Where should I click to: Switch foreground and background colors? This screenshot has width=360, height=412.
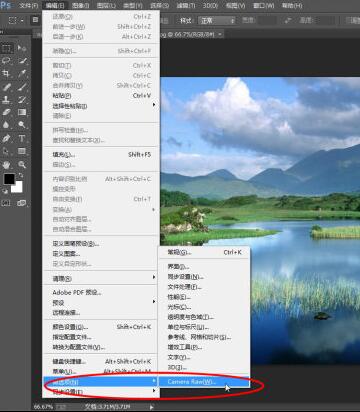[x=21, y=175]
